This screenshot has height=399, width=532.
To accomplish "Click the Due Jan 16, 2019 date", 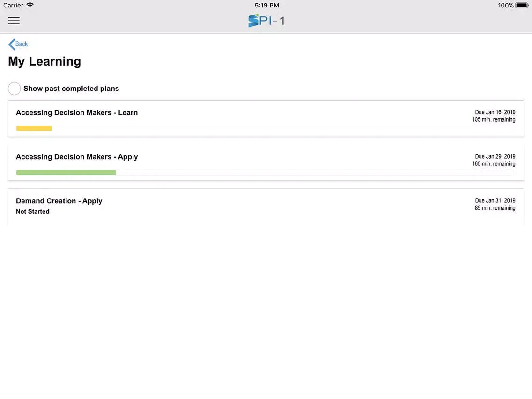I will tap(495, 112).
